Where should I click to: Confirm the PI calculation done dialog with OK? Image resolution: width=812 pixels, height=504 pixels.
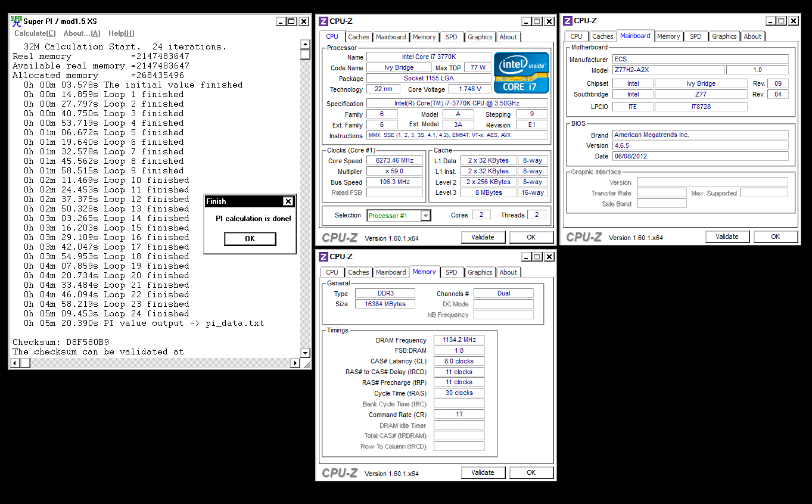point(250,239)
